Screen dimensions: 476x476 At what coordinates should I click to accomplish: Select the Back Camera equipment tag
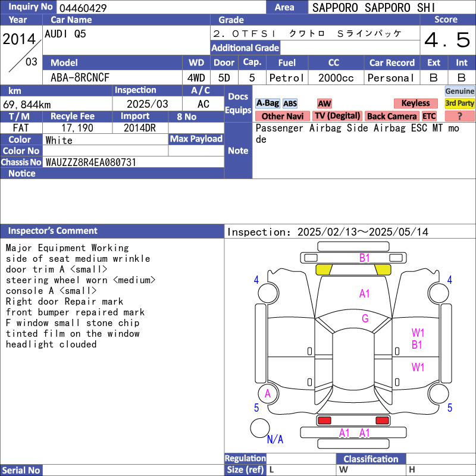click(392, 116)
